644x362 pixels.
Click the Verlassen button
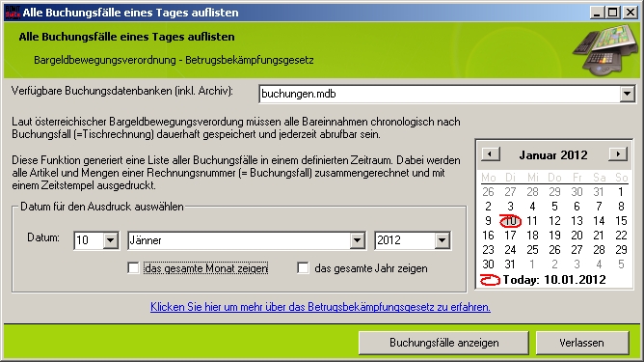pyautogui.click(x=582, y=343)
